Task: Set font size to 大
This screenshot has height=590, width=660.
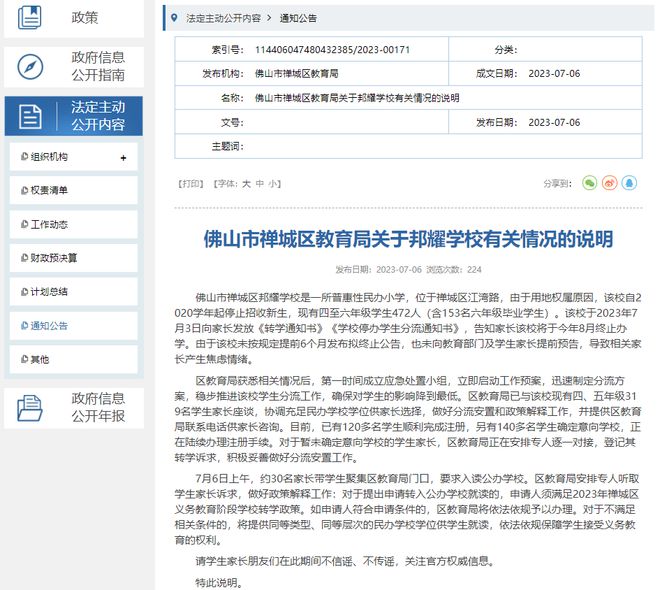Action: point(246,184)
